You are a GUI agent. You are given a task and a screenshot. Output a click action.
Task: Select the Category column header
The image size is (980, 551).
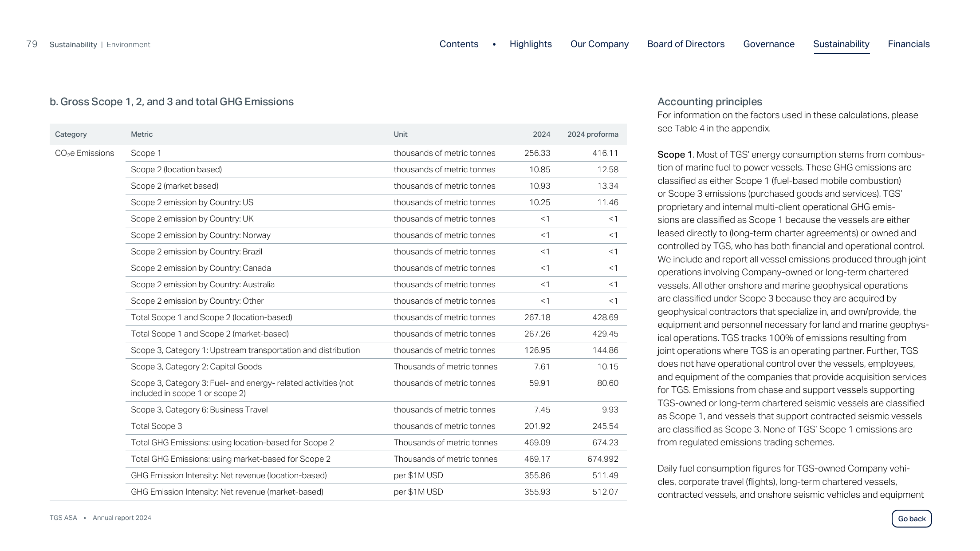point(71,134)
